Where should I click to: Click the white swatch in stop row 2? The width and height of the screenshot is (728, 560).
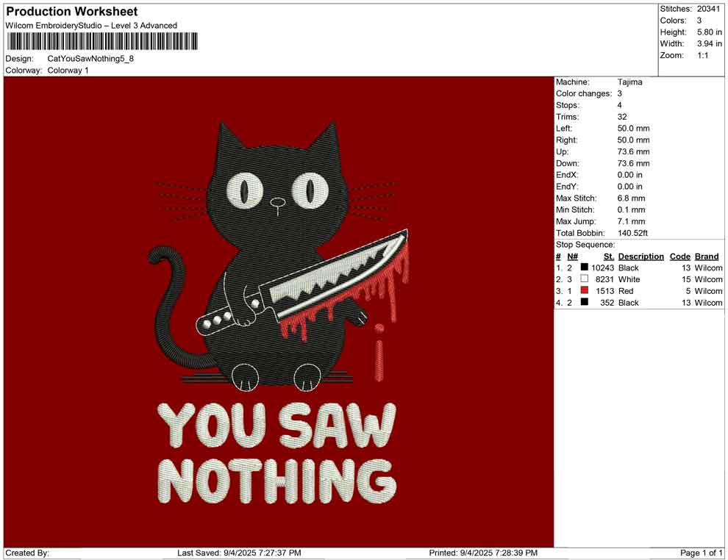(x=584, y=279)
